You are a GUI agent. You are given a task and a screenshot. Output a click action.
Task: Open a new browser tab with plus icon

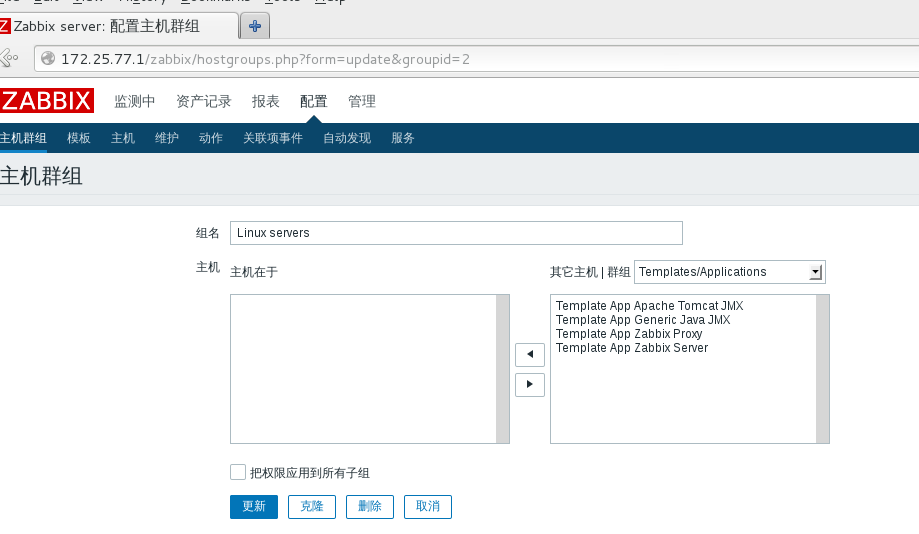[255, 26]
